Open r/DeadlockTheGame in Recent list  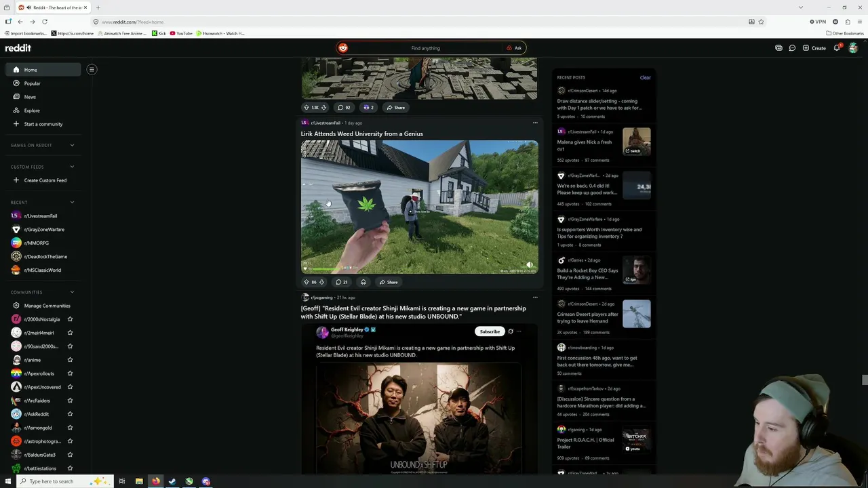[x=43, y=256]
